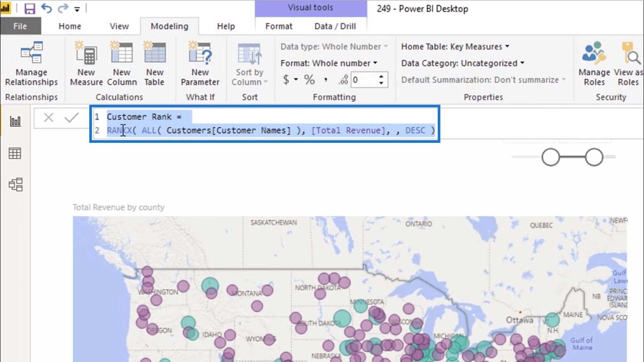This screenshot has height=362, width=644.
Task: Expand the currency symbol dropdown arrow
Action: click(x=296, y=80)
